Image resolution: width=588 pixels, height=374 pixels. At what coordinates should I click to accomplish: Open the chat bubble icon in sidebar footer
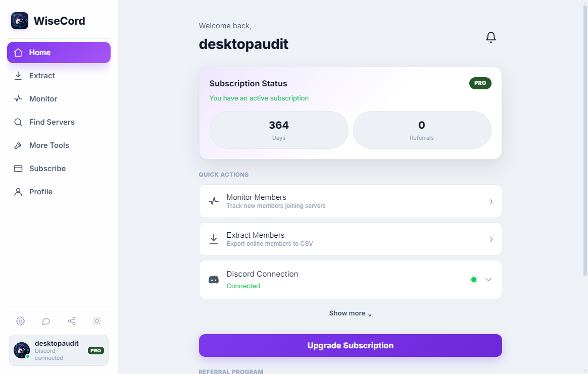point(46,321)
